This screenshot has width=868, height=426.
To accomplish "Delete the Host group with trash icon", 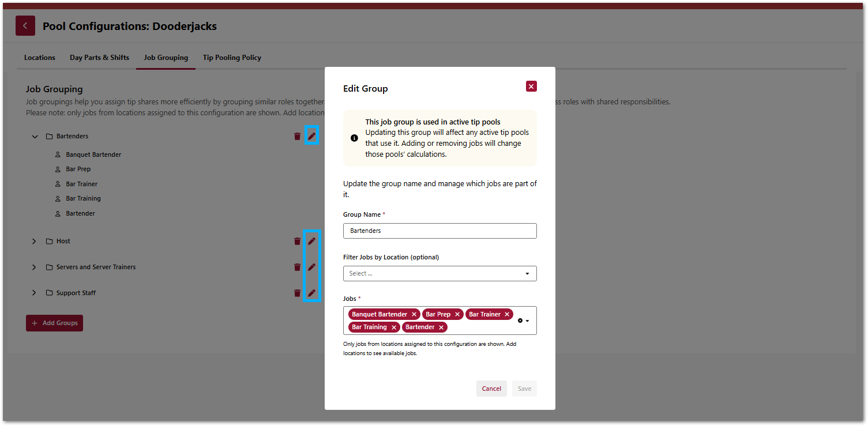I will 297,241.
